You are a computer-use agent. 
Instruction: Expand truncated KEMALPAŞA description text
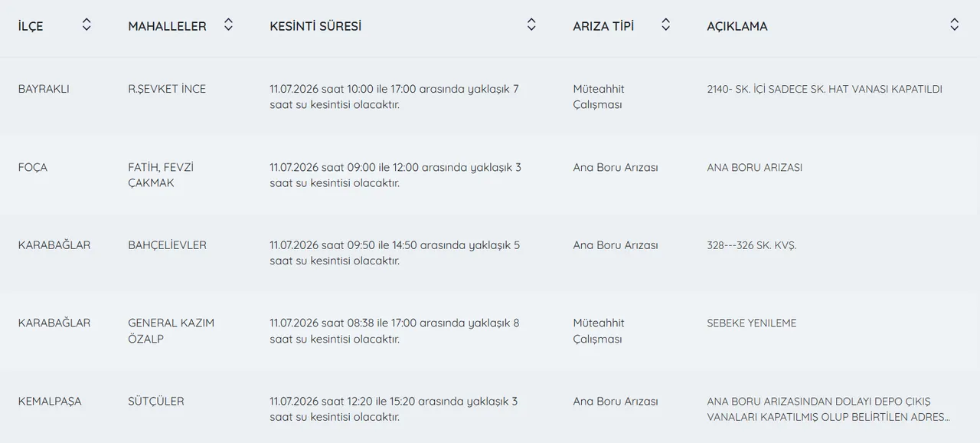828,409
